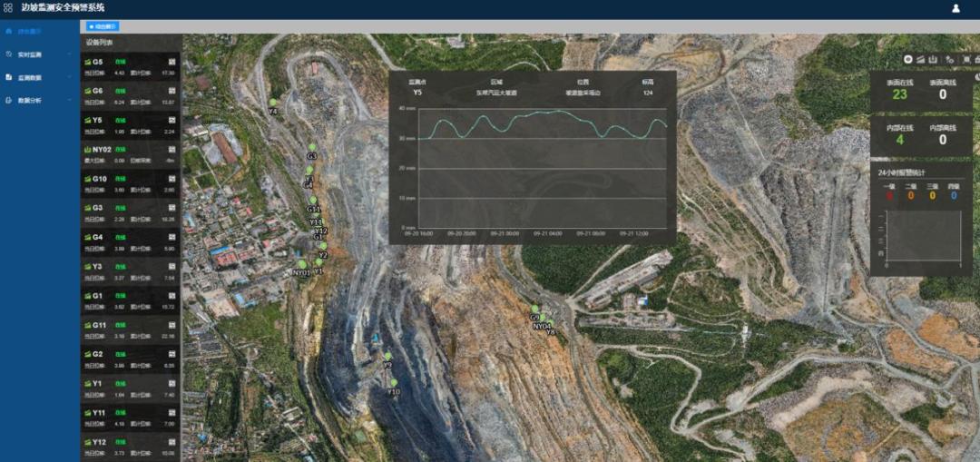The height and width of the screenshot is (462, 980).
Task: Click the Y4 map marker
Action: [272, 103]
